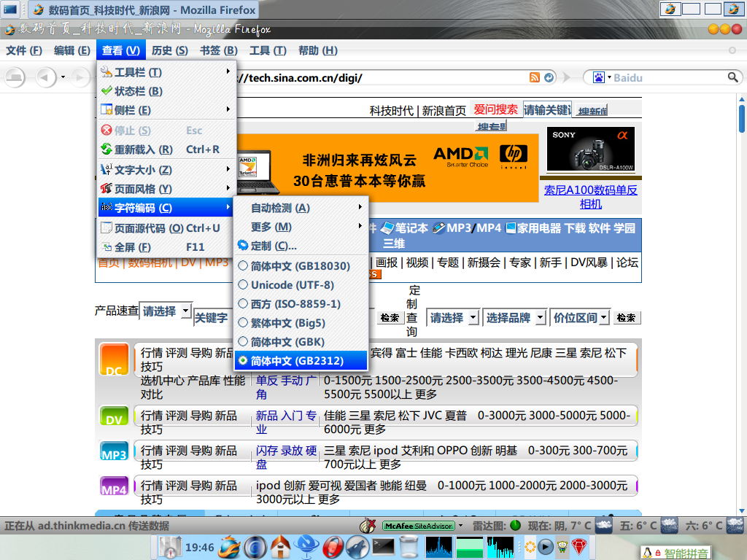Select 页面源代码 (O) to view source
The height and width of the screenshot is (560, 747).
pyautogui.click(x=166, y=228)
